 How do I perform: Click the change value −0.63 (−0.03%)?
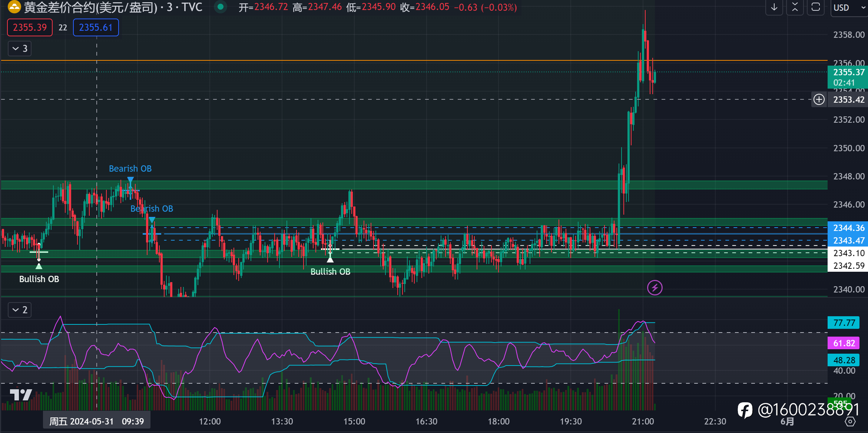486,7
